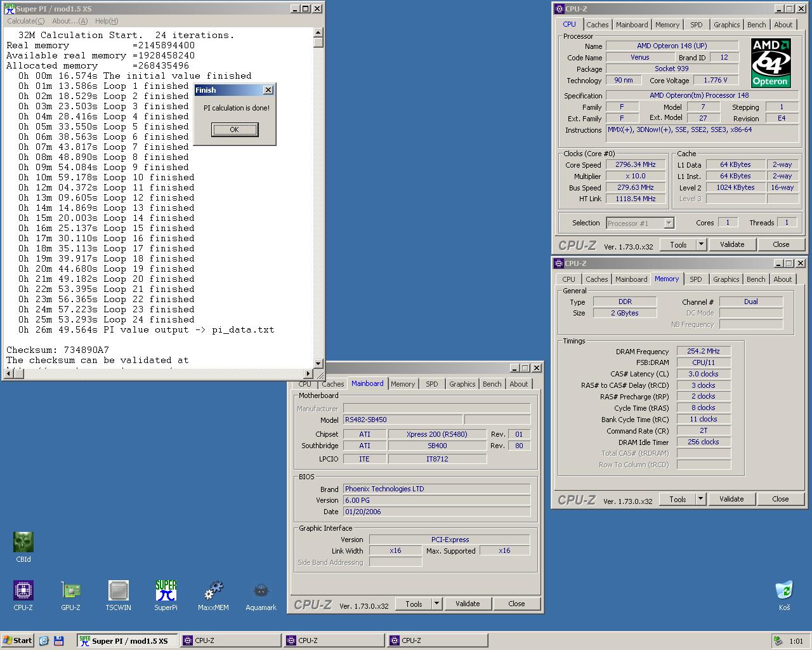Switch to second CPU-Z taskbar button

coord(334,640)
